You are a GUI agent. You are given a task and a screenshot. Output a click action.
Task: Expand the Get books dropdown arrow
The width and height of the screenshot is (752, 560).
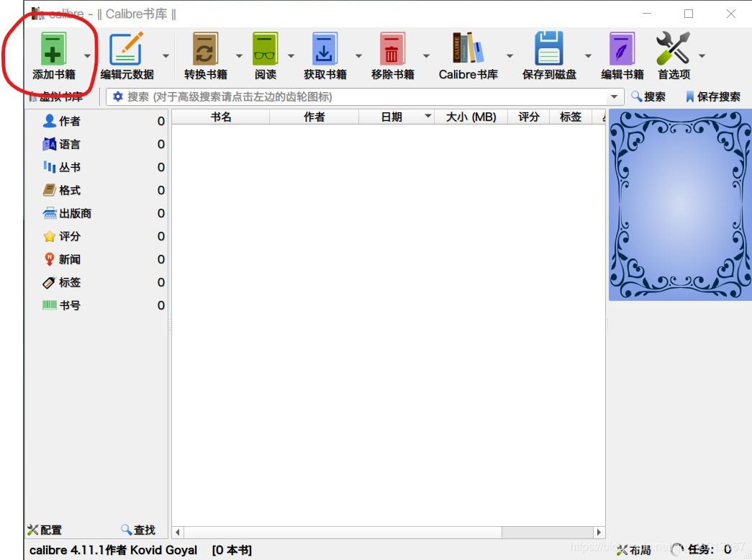coord(359,55)
